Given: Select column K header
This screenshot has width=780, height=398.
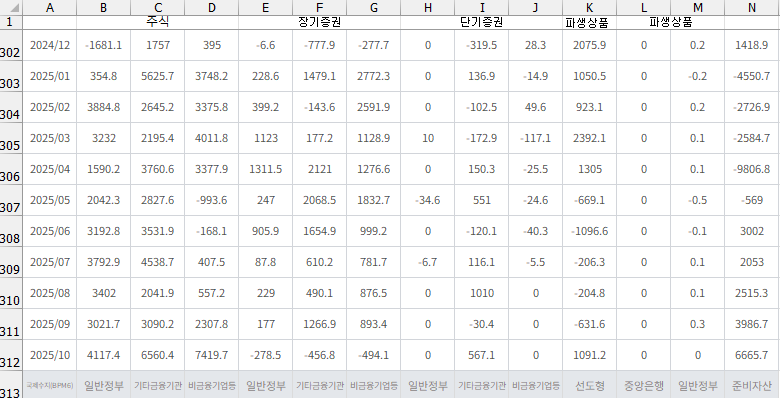Looking at the screenshot, I should (589, 7).
